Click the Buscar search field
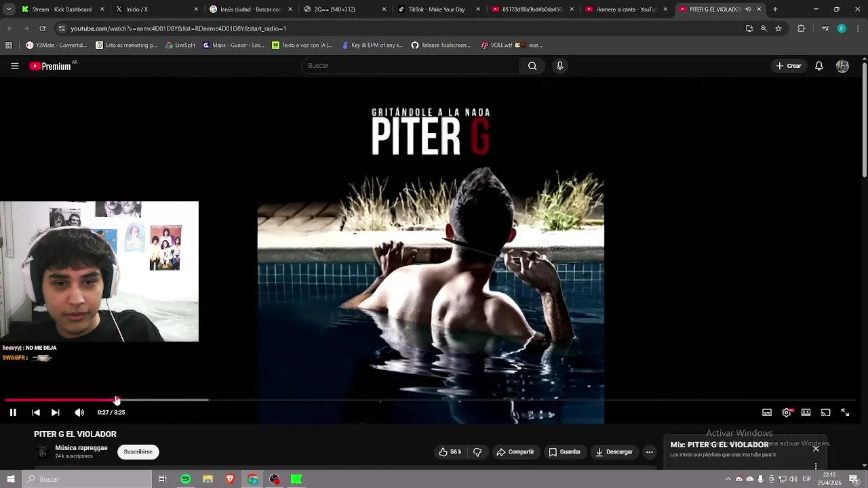This screenshot has width=868, height=488. [411, 66]
